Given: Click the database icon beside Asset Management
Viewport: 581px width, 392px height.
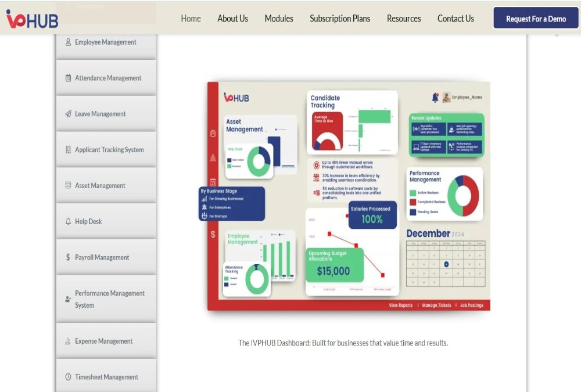Looking at the screenshot, I should 68,185.
